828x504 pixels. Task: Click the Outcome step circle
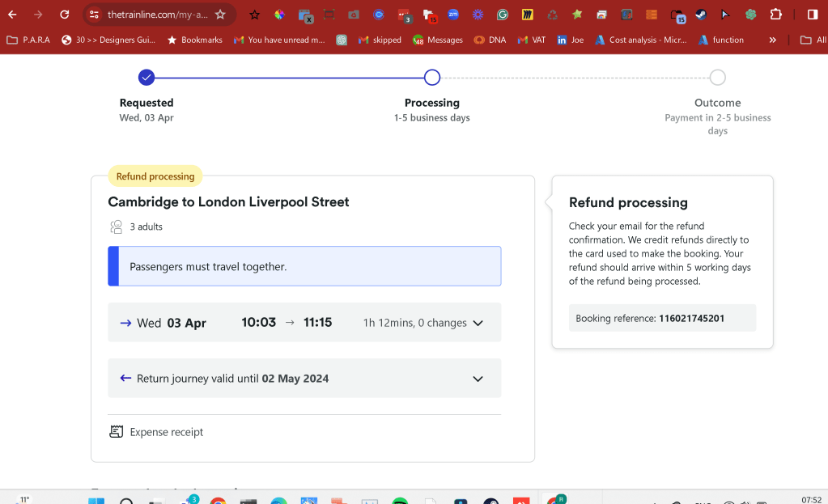point(717,78)
